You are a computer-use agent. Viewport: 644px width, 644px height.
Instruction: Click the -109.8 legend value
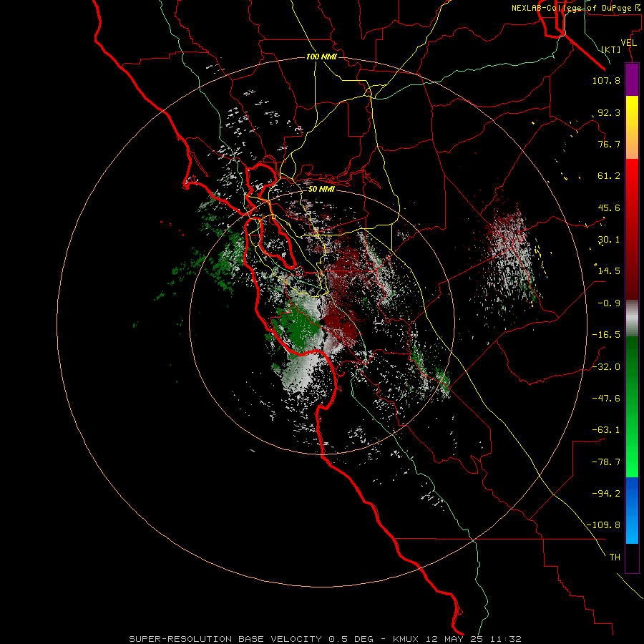point(604,525)
